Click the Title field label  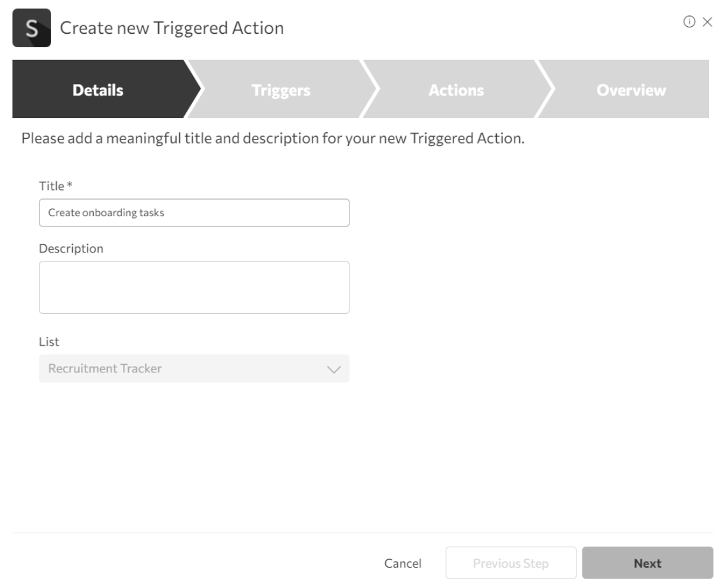tap(51, 186)
